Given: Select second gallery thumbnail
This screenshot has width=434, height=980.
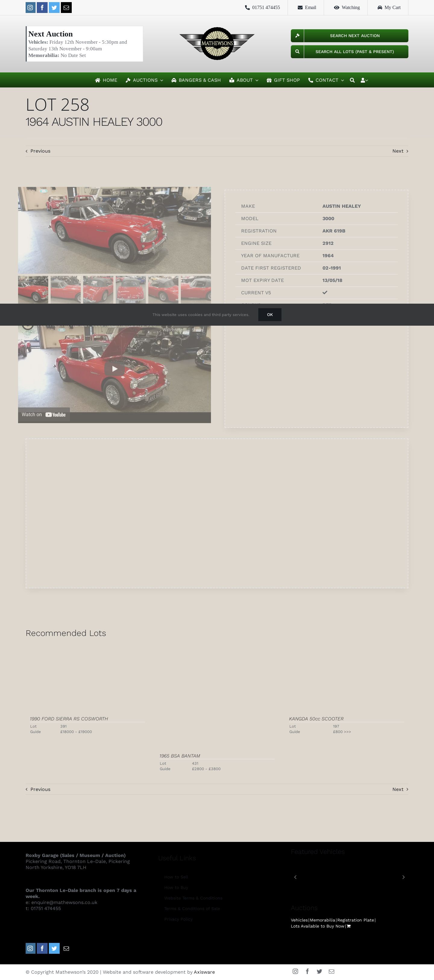Looking at the screenshot, I should tap(66, 289).
